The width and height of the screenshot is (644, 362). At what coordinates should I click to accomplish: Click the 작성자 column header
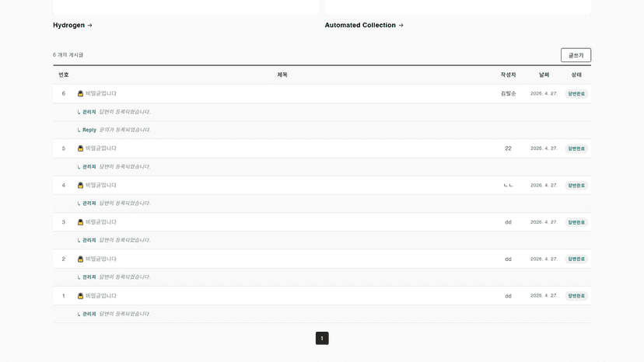[508, 75]
